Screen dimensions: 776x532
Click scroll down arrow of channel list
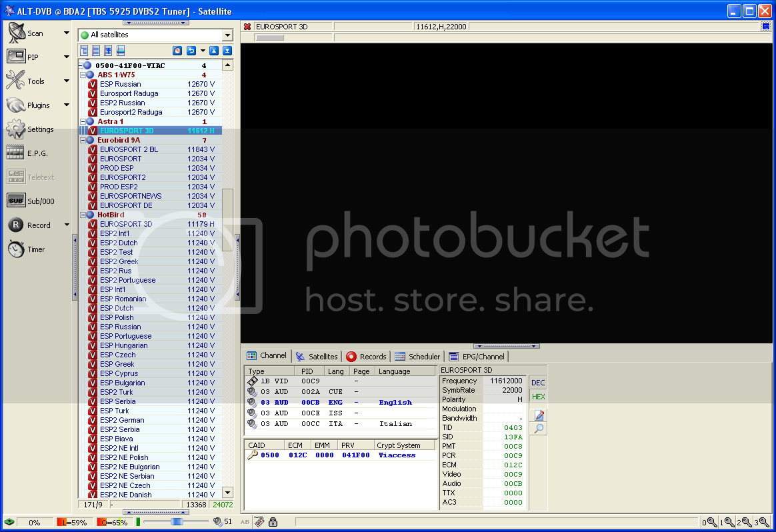227,493
